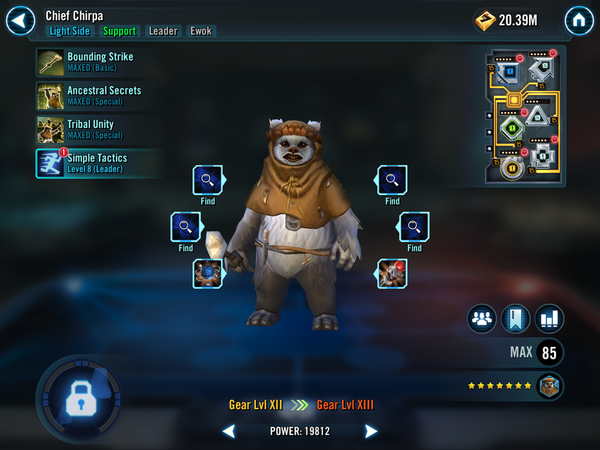Select the Ewok category tag
600x450 pixels.
(x=201, y=31)
